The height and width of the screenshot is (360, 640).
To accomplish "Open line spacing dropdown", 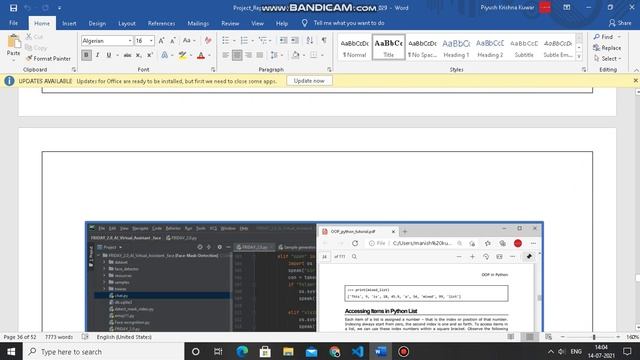I will pos(276,55).
